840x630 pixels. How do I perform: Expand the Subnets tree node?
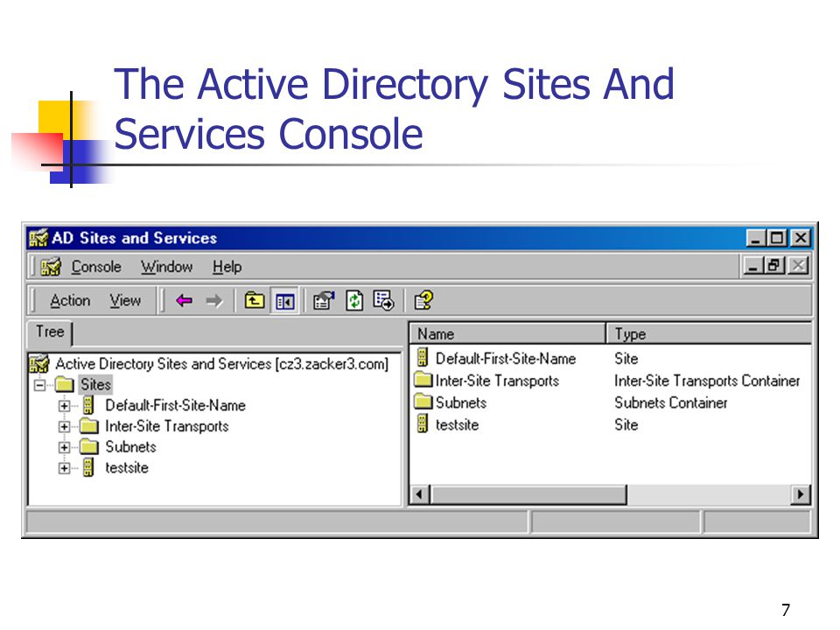(64, 447)
